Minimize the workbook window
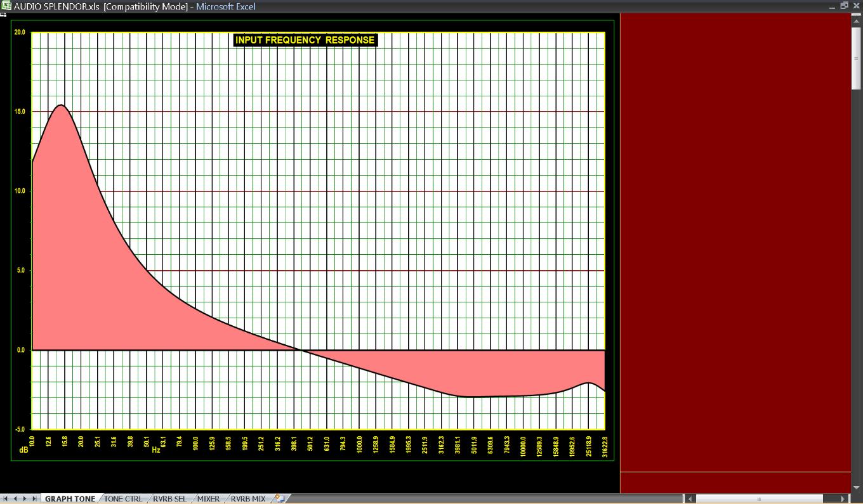 pos(832,6)
